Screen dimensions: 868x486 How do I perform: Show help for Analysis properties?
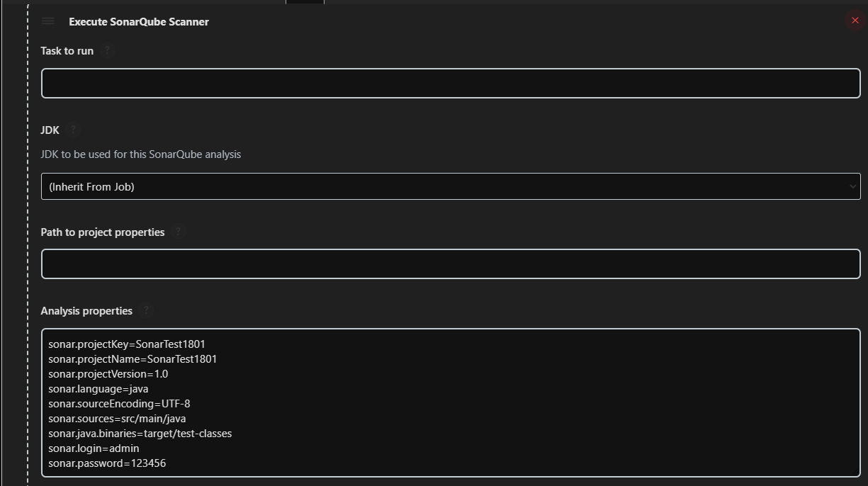pos(146,310)
